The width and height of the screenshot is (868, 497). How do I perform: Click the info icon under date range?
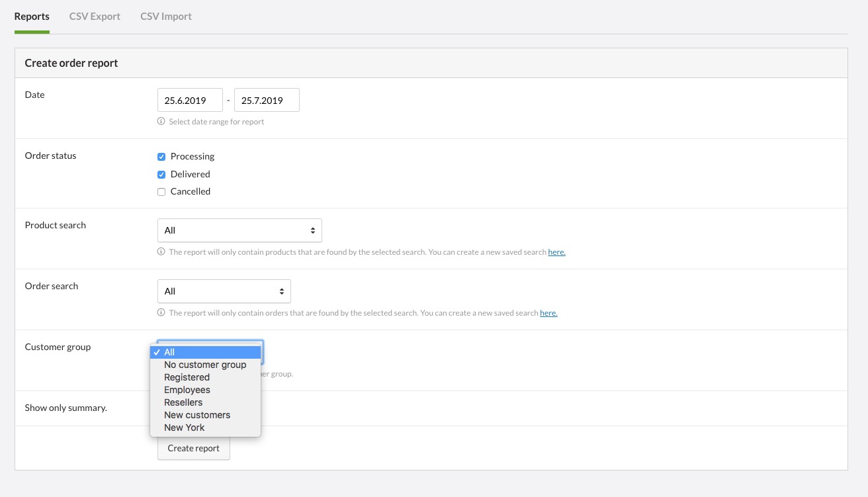(161, 122)
